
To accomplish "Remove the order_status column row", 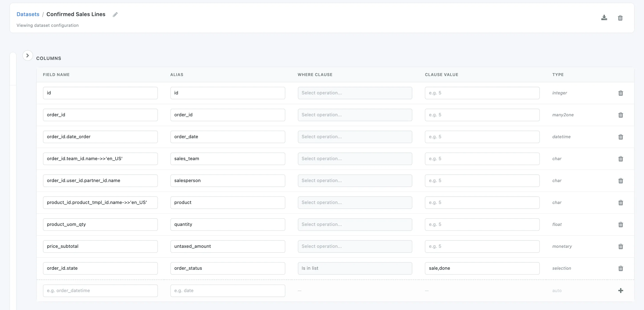I will pyautogui.click(x=621, y=268).
